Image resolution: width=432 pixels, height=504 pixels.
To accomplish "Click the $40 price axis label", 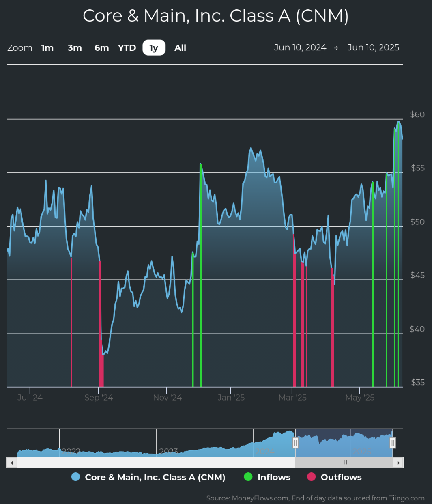I will [417, 329].
